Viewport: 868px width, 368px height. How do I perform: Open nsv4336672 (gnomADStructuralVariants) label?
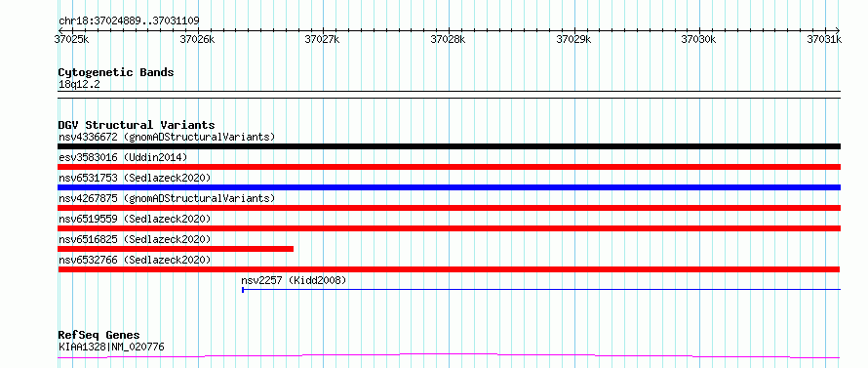coord(167,137)
